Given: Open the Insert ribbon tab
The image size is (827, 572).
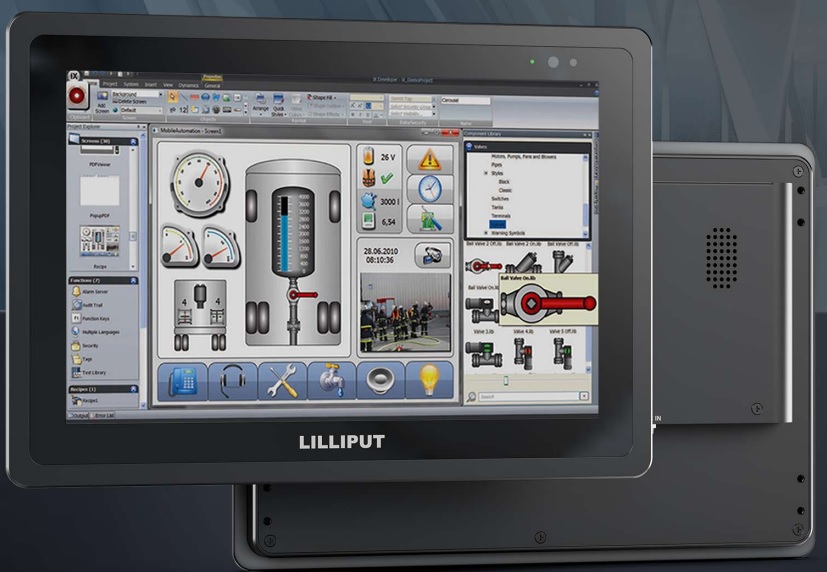Looking at the screenshot, I should (151, 84).
